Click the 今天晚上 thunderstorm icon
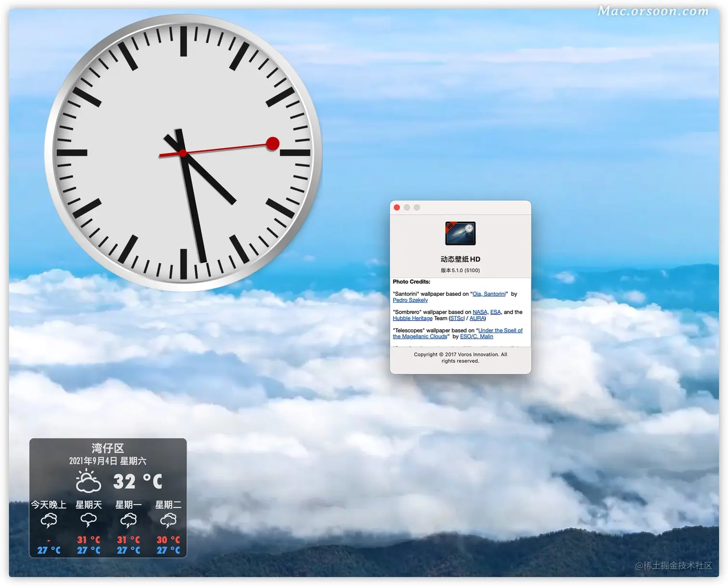 click(49, 521)
